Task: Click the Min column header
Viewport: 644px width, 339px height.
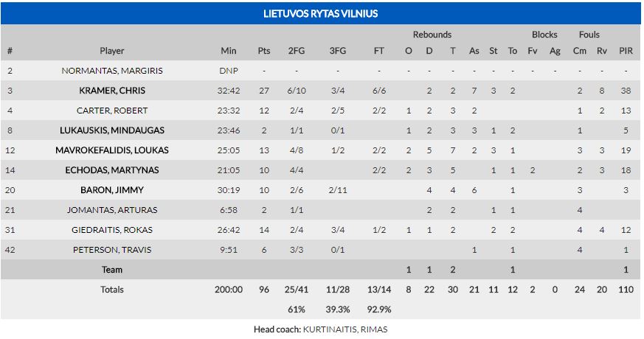Action: click(x=229, y=51)
